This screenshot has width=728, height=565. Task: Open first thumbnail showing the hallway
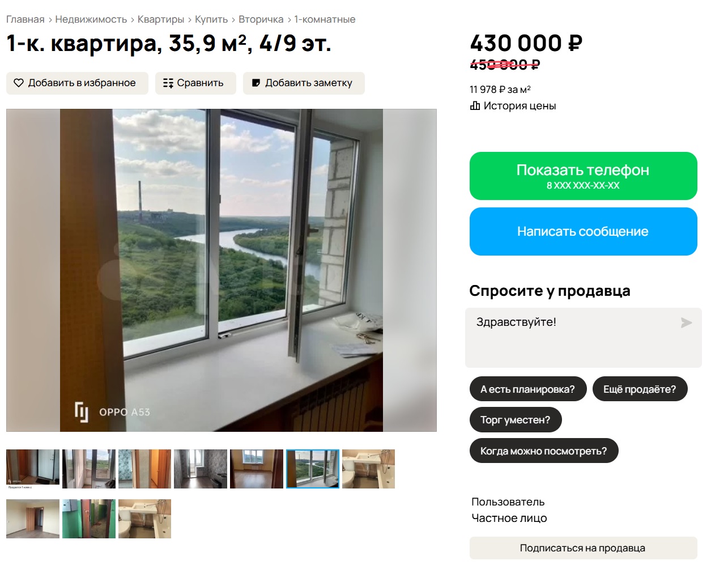click(33, 469)
